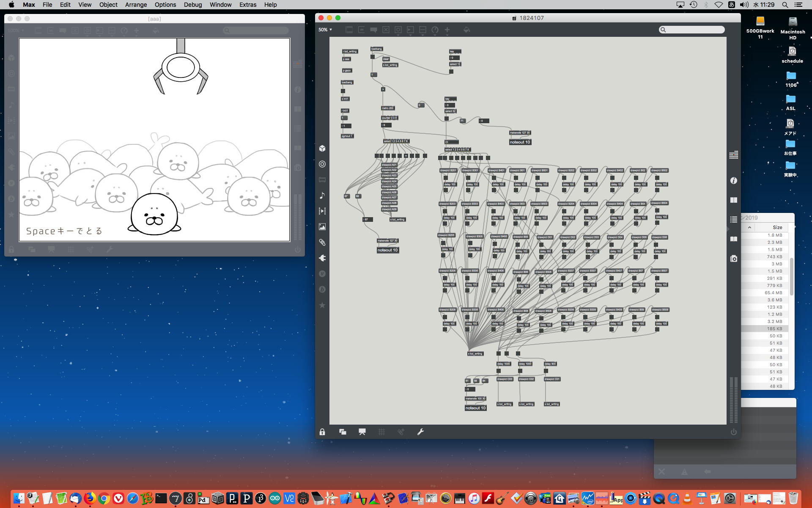The height and width of the screenshot is (508, 812).
Task: Open the 50% zoom dropdown
Action: pyautogui.click(x=325, y=30)
